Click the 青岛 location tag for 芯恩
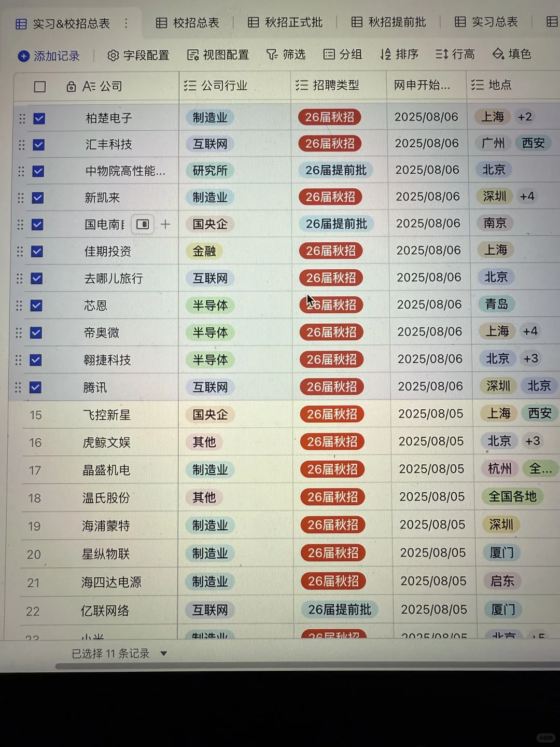The image size is (560, 747). [x=496, y=304]
